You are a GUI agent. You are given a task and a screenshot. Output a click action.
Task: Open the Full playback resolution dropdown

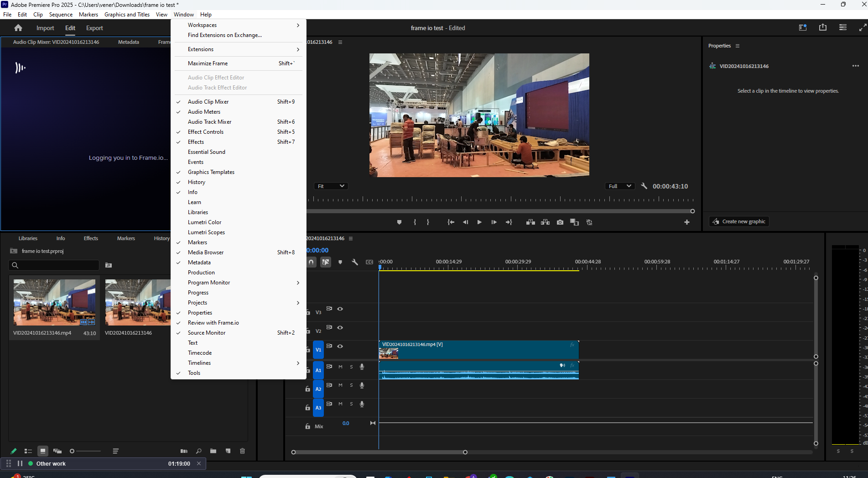point(619,186)
